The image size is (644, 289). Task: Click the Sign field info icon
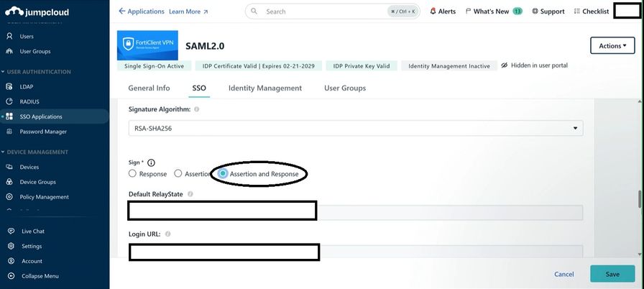(x=151, y=162)
